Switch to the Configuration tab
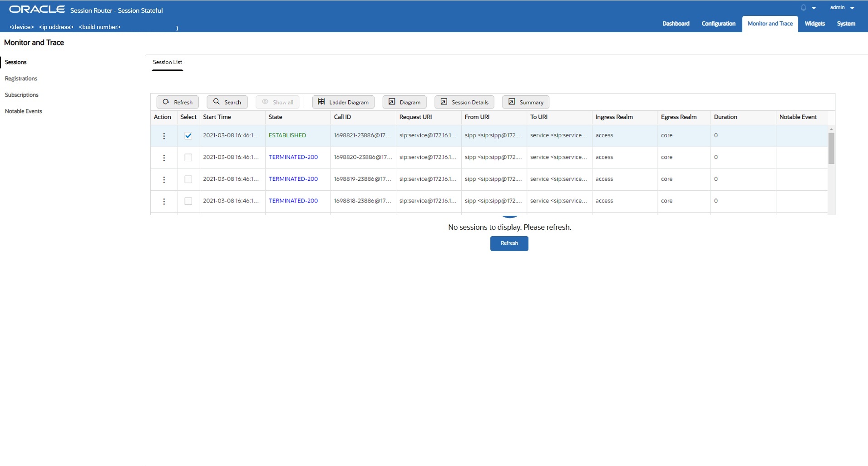The image size is (868, 466). click(x=718, y=24)
